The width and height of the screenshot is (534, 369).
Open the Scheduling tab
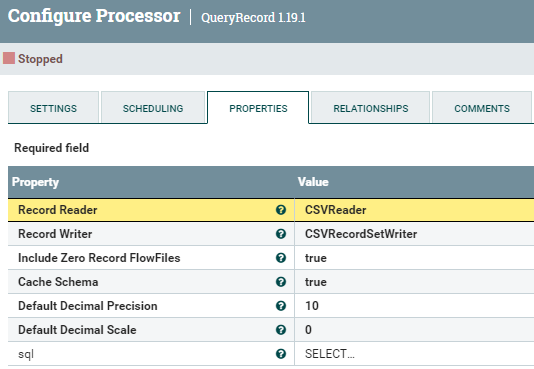point(153,108)
